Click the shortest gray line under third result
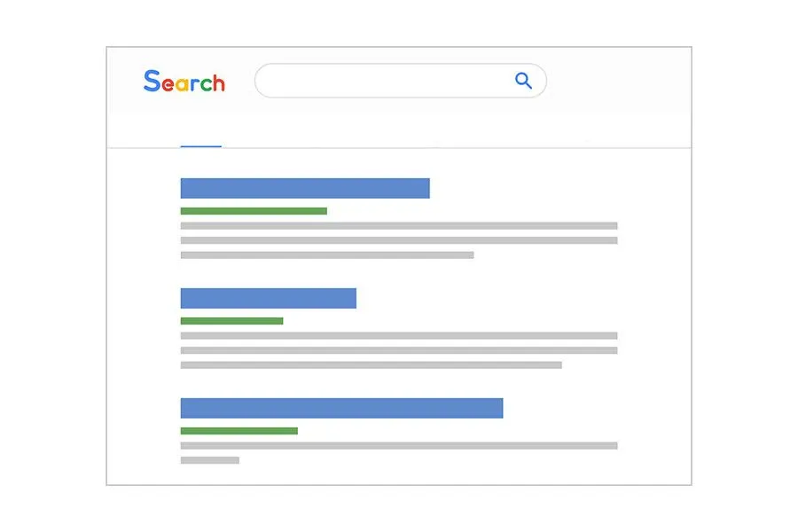798x532 pixels. 209,460
